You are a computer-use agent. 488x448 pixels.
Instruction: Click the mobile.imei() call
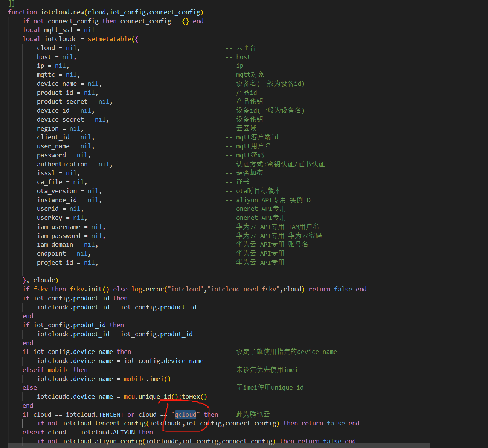pos(147,379)
